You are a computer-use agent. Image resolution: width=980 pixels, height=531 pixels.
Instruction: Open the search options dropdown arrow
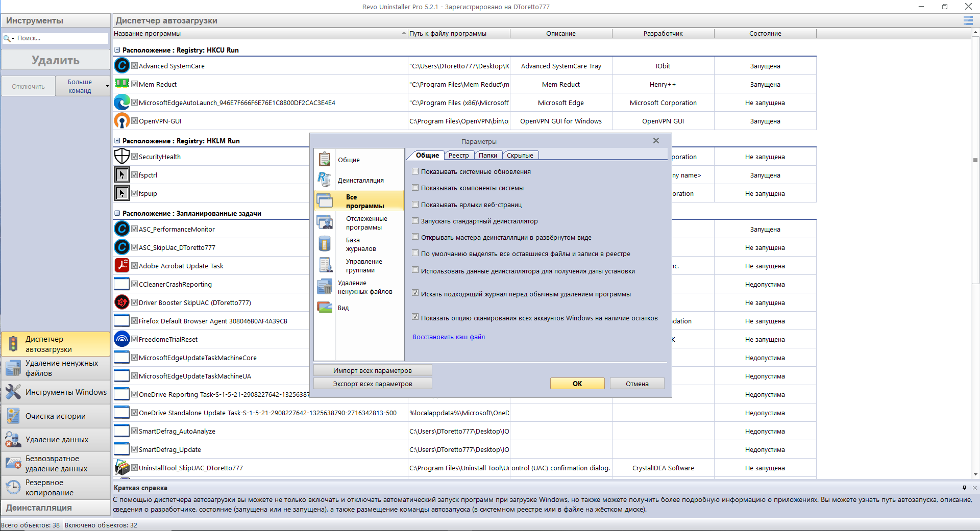[13, 39]
